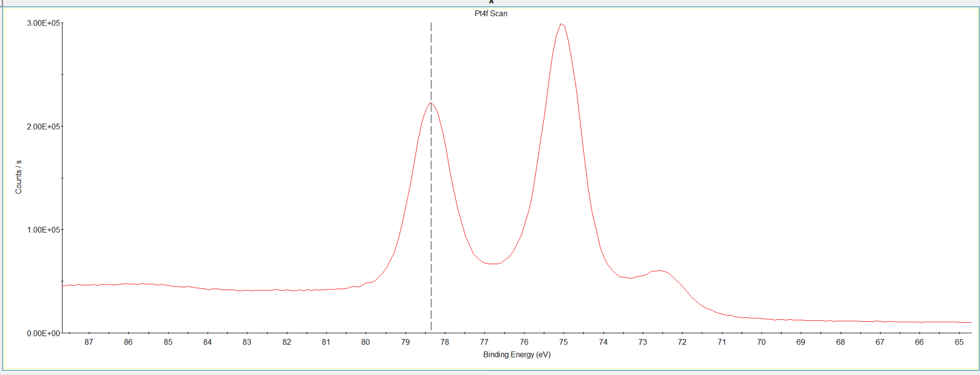Click the 'Pt4f Scan' chart title
The image size is (980, 375).
pyautogui.click(x=491, y=14)
